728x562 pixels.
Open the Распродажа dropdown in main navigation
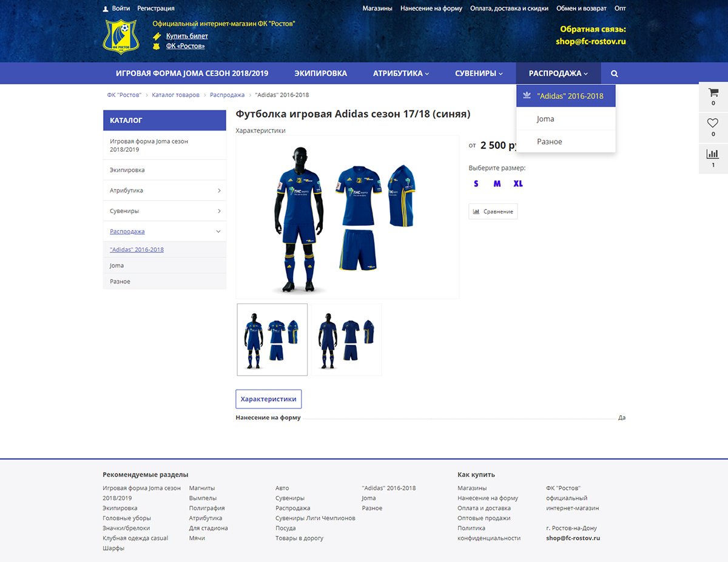tap(558, 73)
